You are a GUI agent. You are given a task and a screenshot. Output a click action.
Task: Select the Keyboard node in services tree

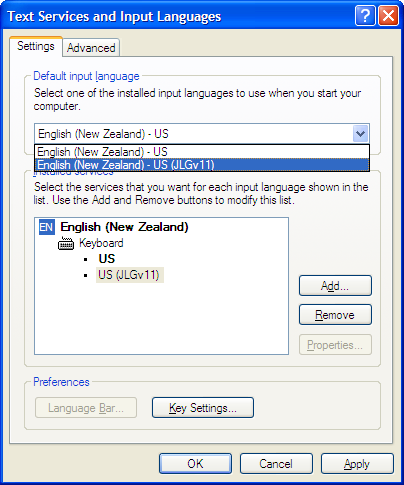point(101,243)
